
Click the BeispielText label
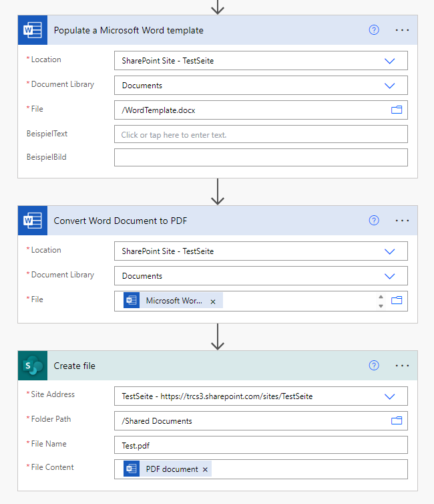pyautogui.click(x=47, y=134)
